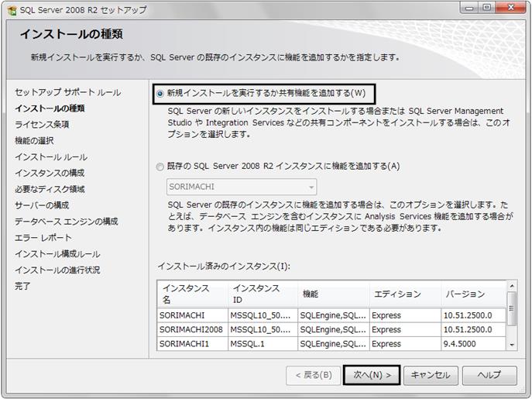Click 完了 in the step list
The image size is (532, 399).
pos(22,286)
